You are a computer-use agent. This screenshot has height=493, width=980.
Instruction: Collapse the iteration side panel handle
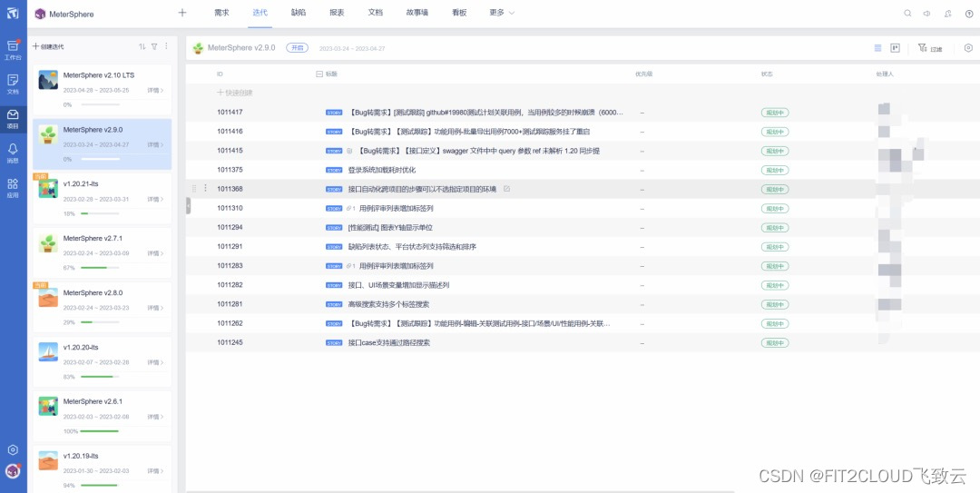[x=188, y=205]
